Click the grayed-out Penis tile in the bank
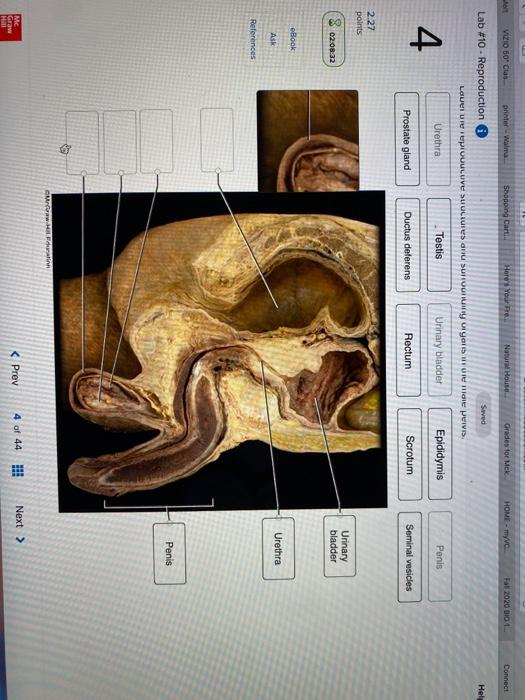 pos(440,557)
